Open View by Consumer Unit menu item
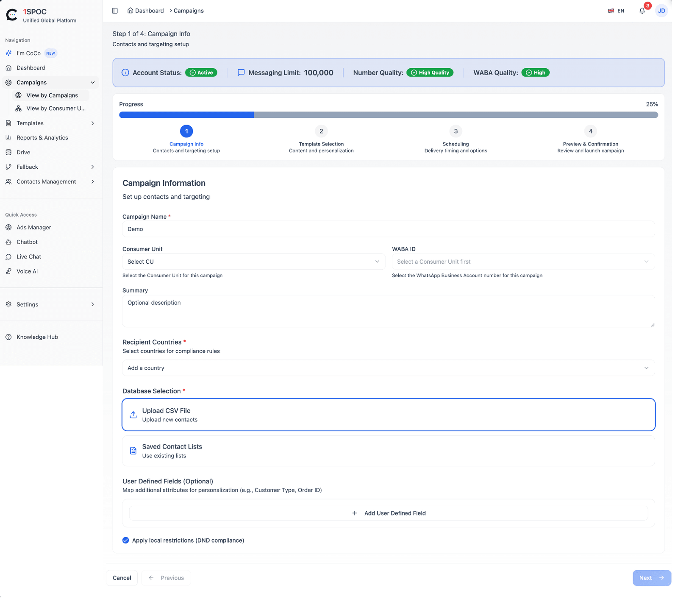Screen dimensions: 678x616 (x=51, y=109)
